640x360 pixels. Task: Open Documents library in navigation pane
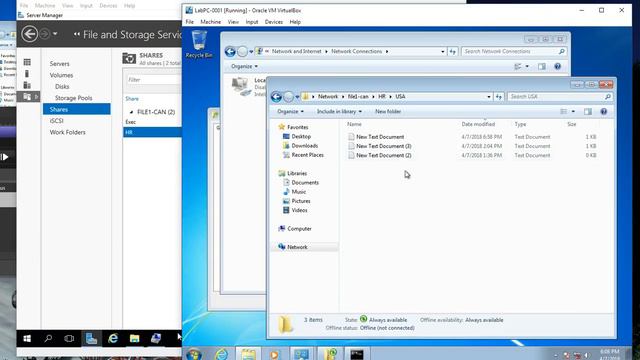click(x=305, y=182)
